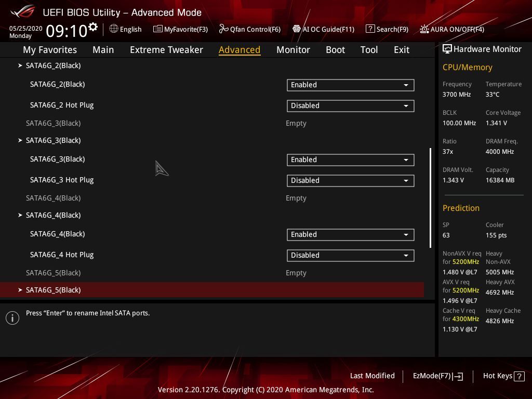Click the ROG logo
The width and height of the screenshot is (532, 399).
click(23, 11)
